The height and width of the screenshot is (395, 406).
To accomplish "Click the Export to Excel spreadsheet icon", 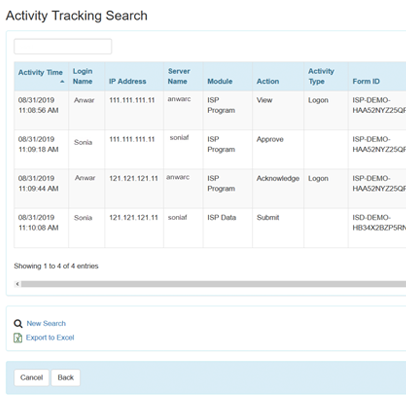I will point(18,338).
